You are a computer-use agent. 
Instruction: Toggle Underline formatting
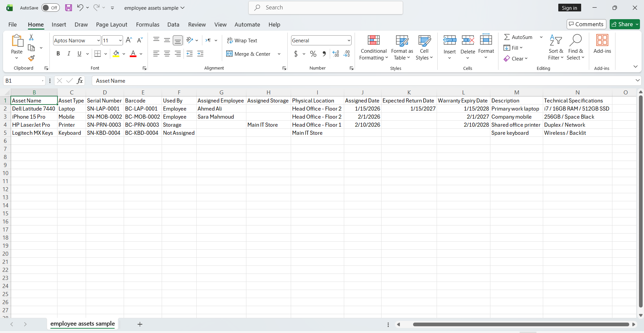pos(79,54)
